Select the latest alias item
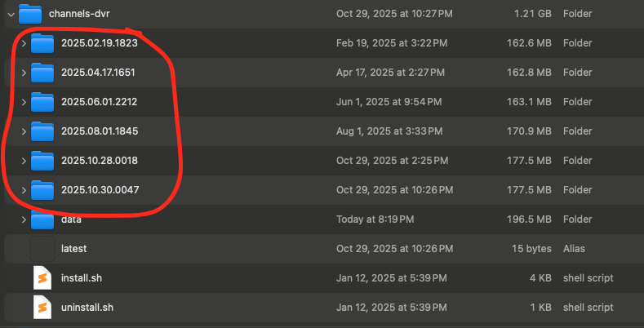The image size is (644, 328). point(73,249)
